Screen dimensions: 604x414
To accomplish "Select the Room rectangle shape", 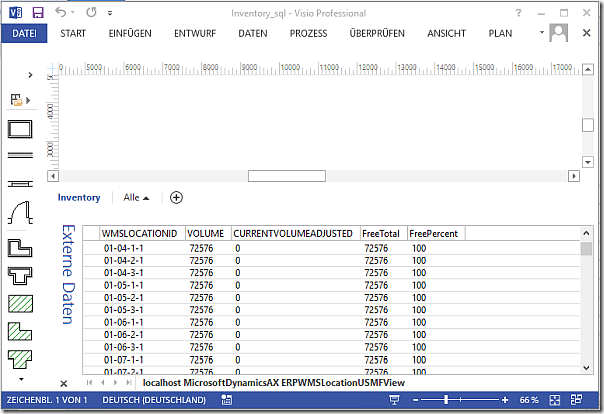I will tap(20, 129).
